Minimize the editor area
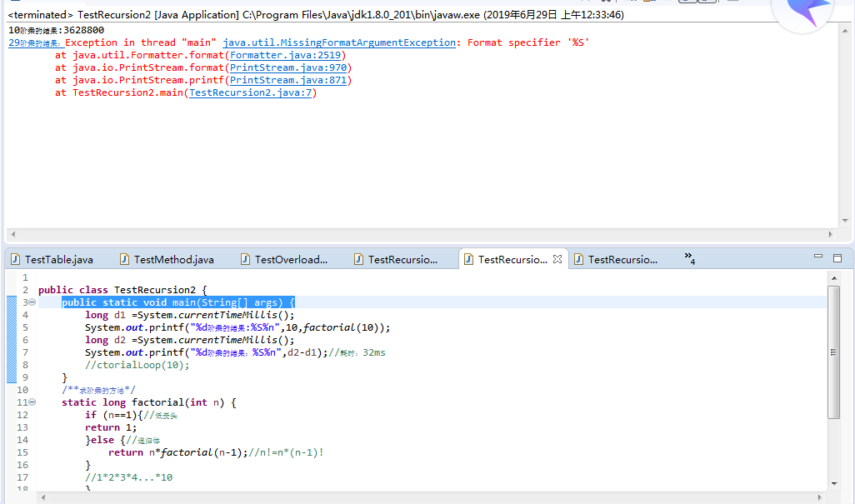The height and width of the screenshot is (504, 855). [x=818, y=256]
